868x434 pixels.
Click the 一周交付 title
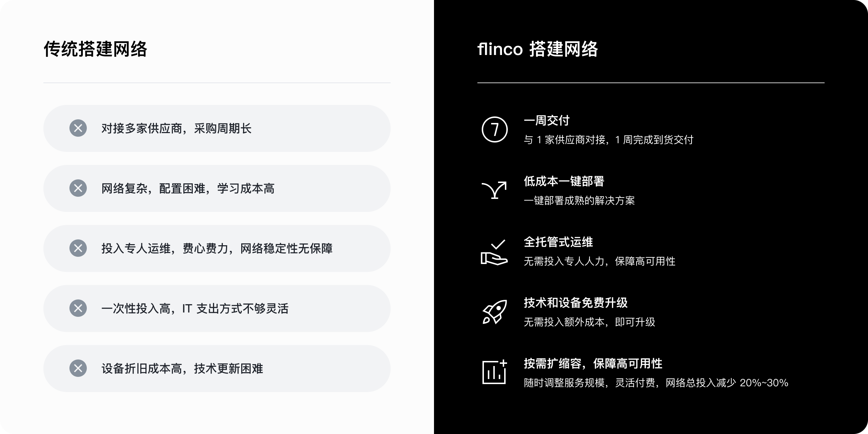547,120
